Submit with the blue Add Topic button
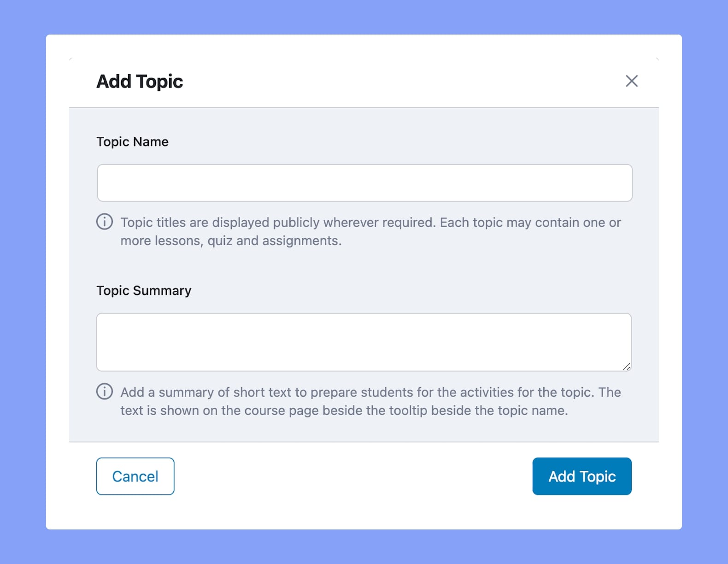728x564 pixels. pyautogui.click(x=582, y=476)
